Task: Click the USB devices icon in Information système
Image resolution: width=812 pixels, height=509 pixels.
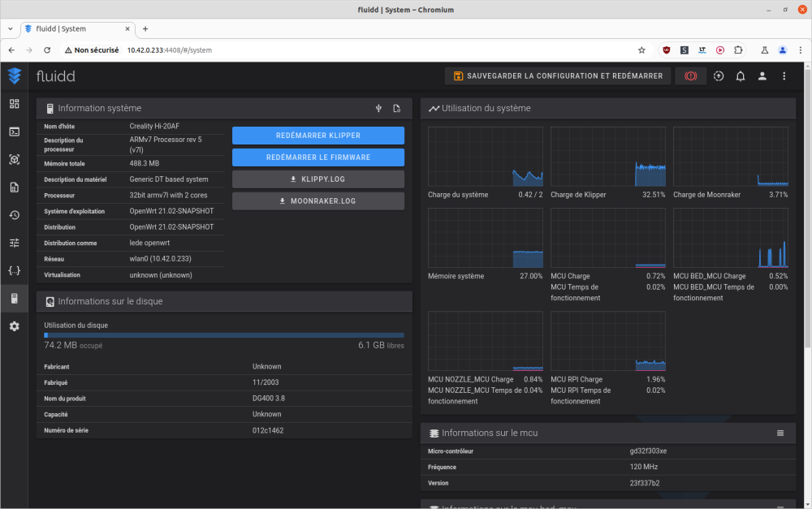Action: tap(378, 109)
